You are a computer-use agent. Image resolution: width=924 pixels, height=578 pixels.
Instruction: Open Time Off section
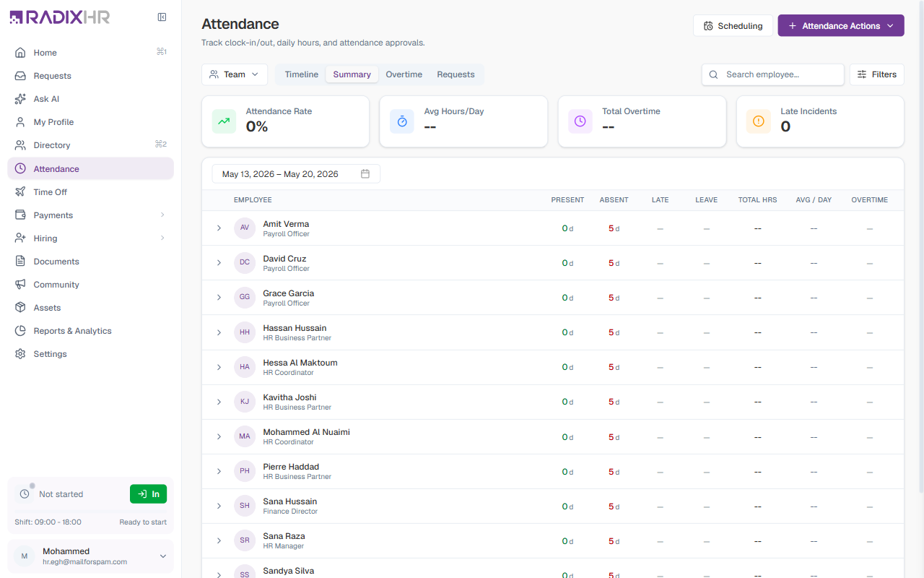point(90,192)
